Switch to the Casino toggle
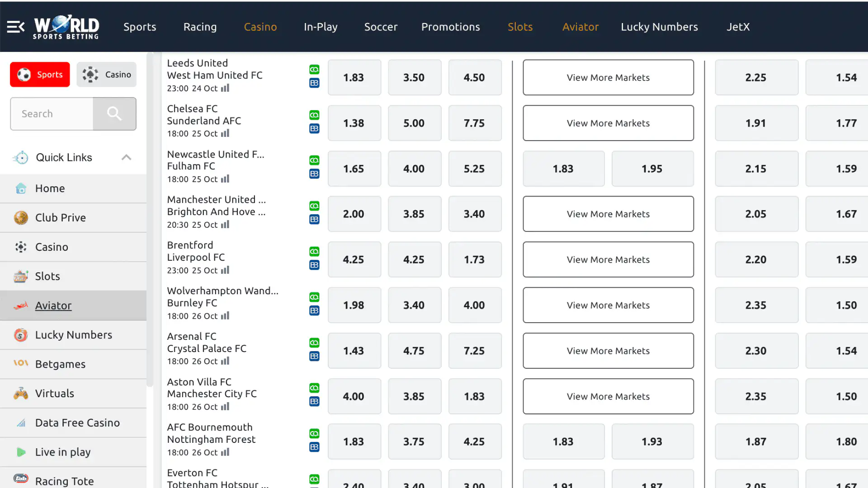Image resolution: width=868 pixels, height=488 pixels. (107, 75)
